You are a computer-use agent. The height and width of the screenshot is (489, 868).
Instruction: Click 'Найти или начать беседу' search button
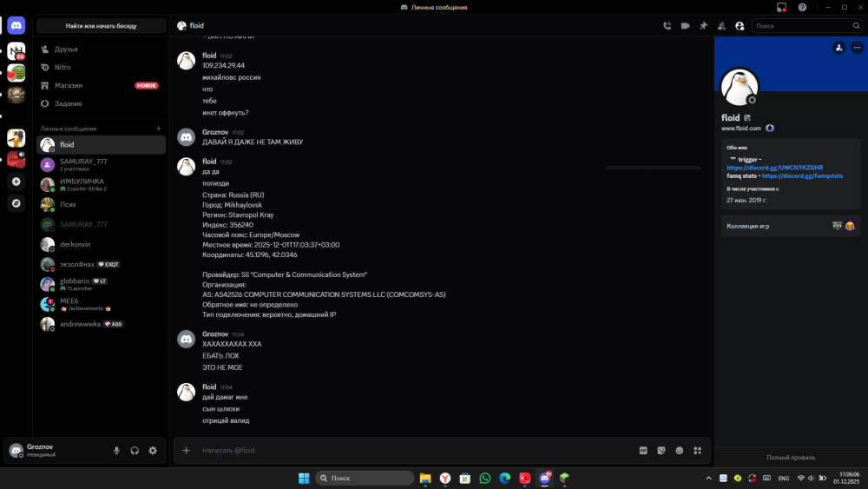pyautogui.click(x=101, y=25)
